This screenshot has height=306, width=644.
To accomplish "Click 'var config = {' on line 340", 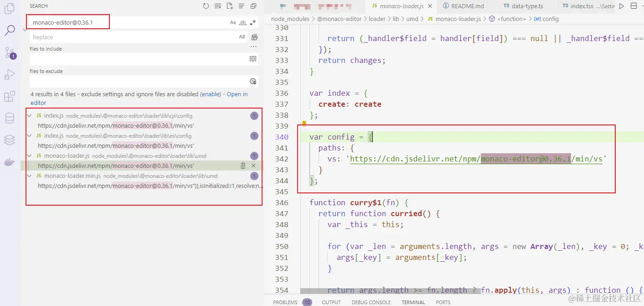I will (341, 137).
